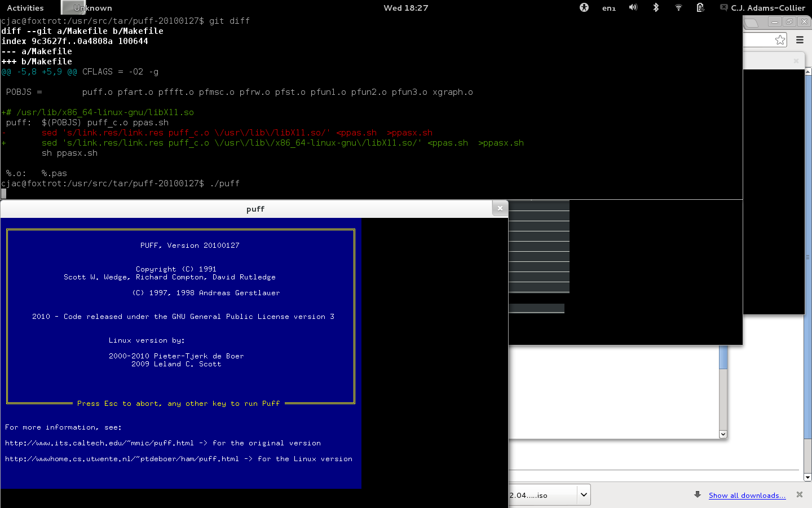Screen dimensions: 812x508
Task: Open the C.J. Adams-Collier user menu
Action: [x=768, y=8]
